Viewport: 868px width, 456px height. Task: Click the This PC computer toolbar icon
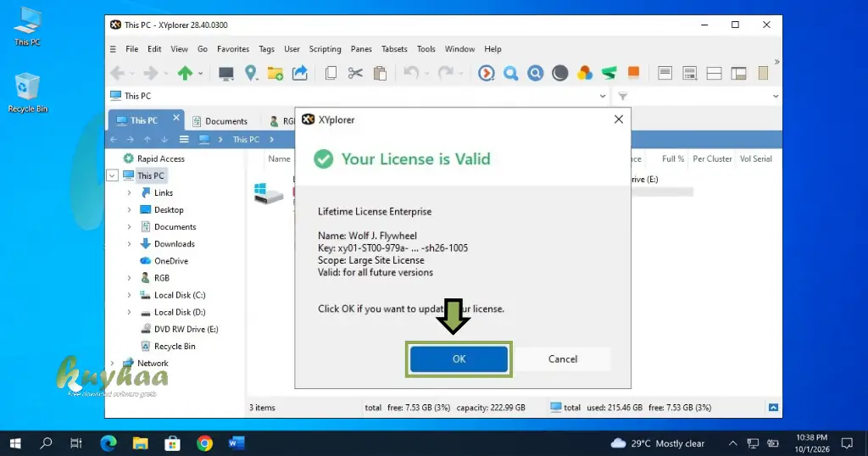click(225, 73)
